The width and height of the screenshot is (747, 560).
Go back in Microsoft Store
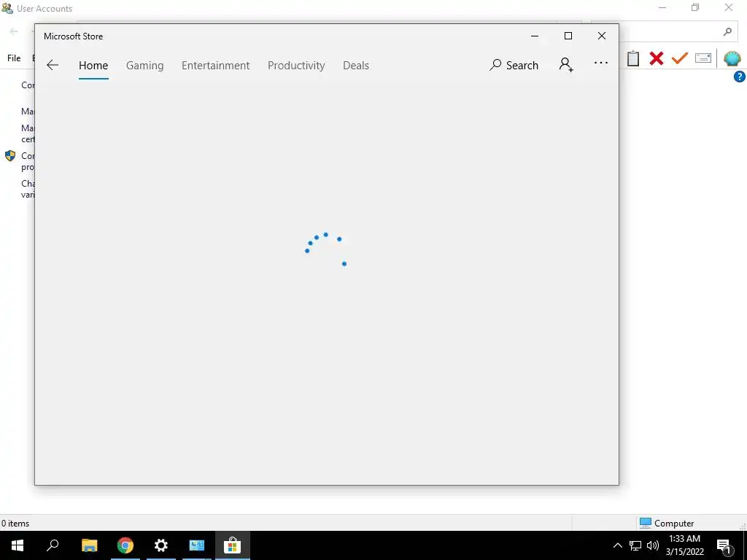click(53, 65)
